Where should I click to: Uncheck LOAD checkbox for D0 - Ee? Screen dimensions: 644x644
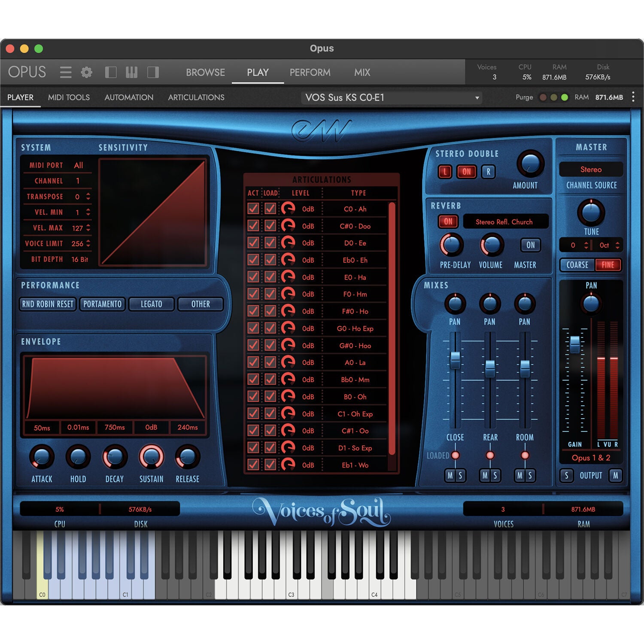point(270,243)
